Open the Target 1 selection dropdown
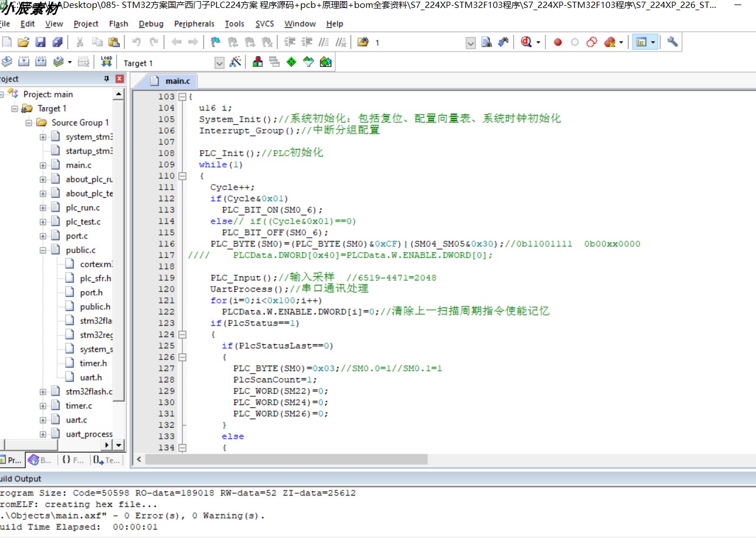Image resolution: width=756 pixels, height=538 pixels. [x=220, y=63]
